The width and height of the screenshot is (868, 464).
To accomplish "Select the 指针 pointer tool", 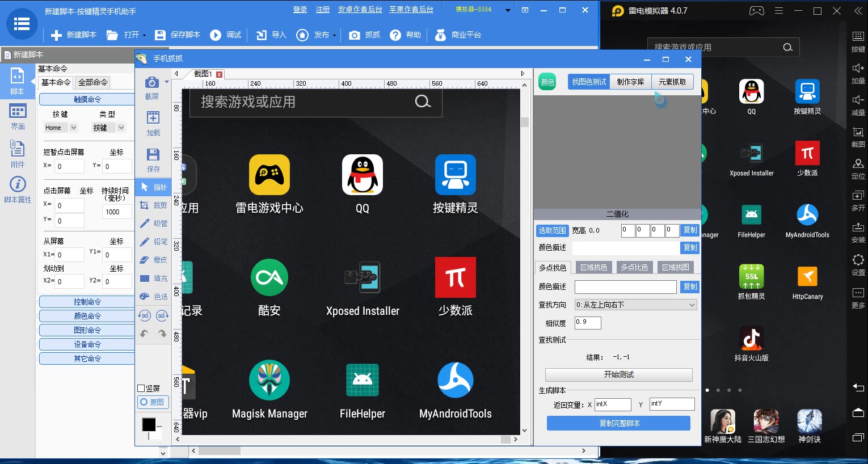I will tap(153, 187).
